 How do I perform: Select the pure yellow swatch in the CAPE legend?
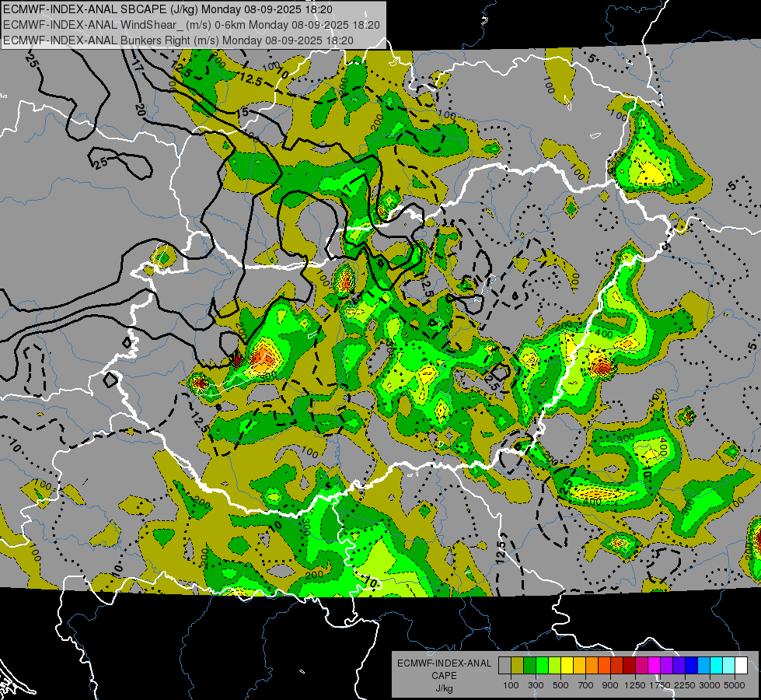567,666
